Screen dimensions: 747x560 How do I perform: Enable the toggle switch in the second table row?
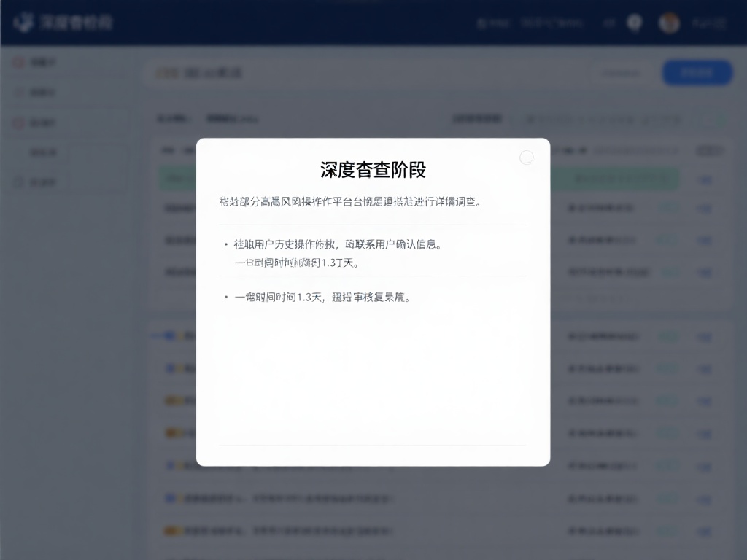point(666,208)
